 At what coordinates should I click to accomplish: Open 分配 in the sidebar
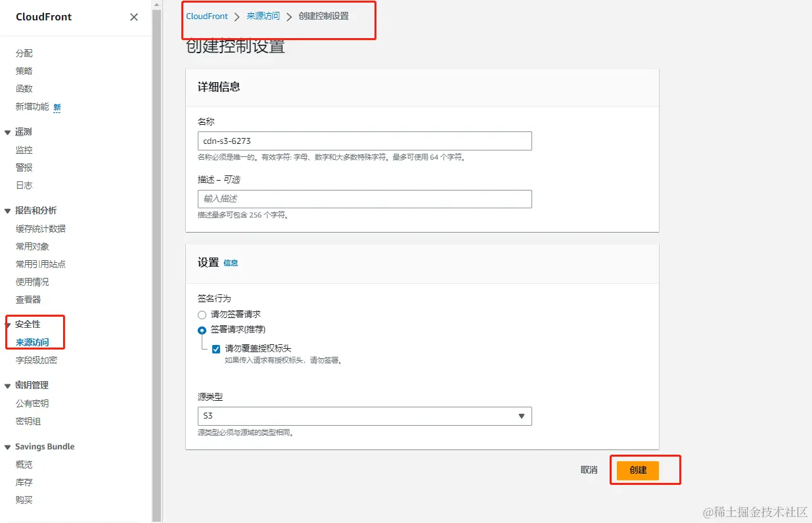24,53
